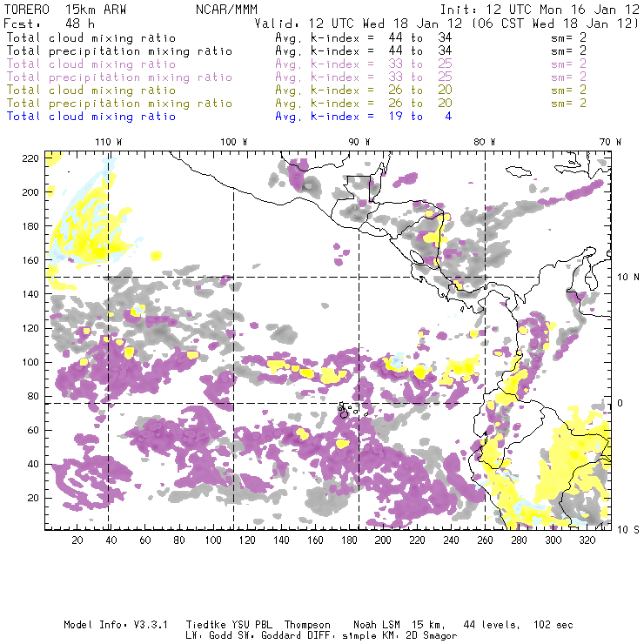
Task: Click the '100 W' longitude label
Action: [234, 142]
